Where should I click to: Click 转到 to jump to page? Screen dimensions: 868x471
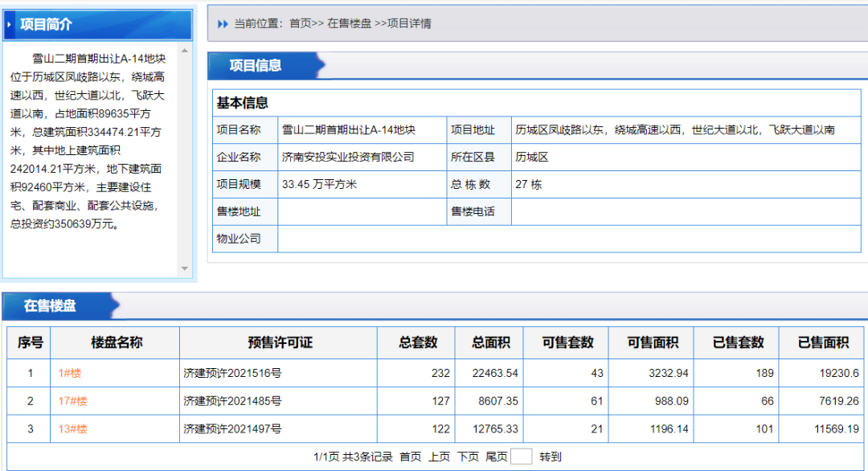pyautogui.click(x=551, y=457)
